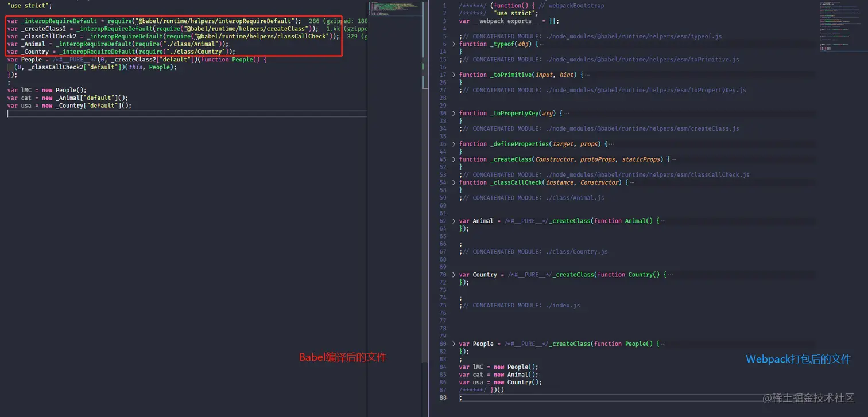Click 'var cat = new _Animal["default"]()' line
868x417 pixels.
68,98
